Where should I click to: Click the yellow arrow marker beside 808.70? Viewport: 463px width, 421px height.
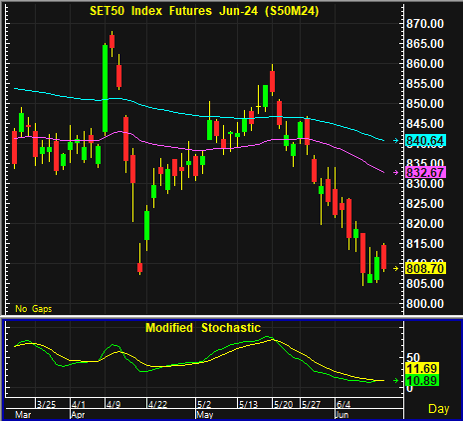click(x=396, y=268)
